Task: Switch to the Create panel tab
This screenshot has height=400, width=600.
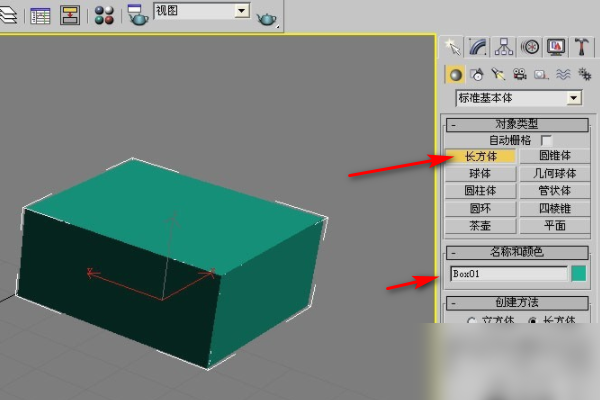Action: [452, 47]
